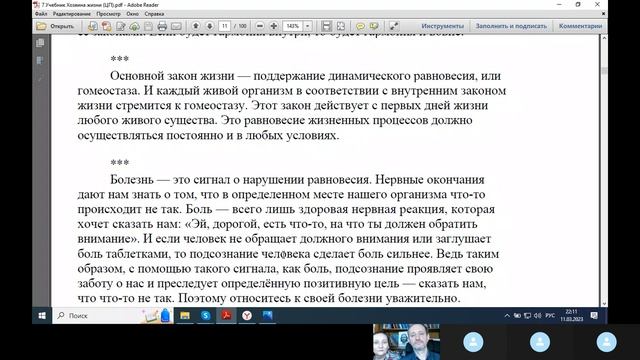
Task: Open the Справка menu
Action: pyautogui.click(x=154, y=14)
